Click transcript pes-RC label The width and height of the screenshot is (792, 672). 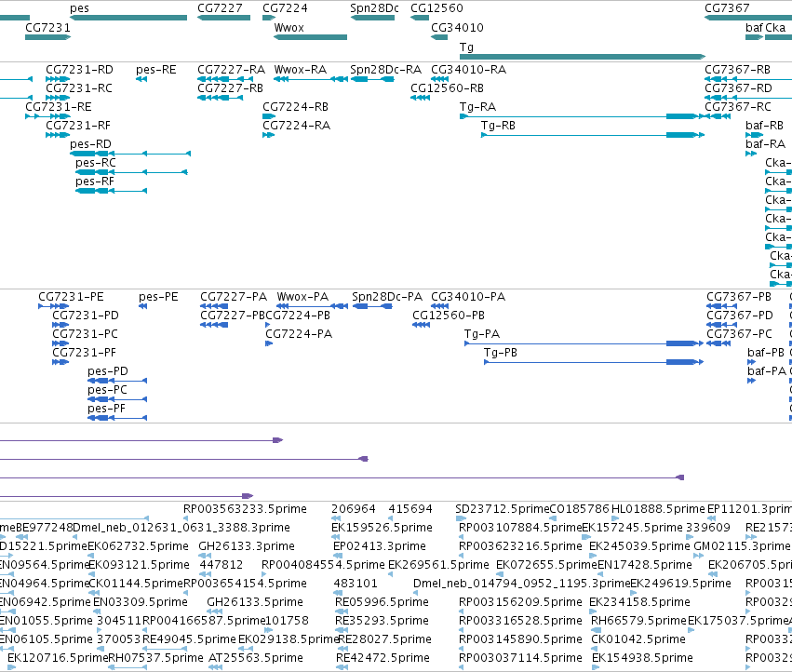(96, 163)
